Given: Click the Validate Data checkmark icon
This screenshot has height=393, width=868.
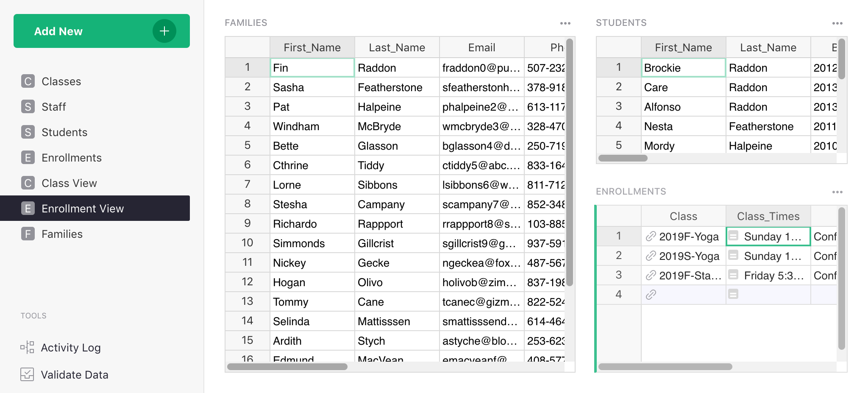Looking at the screenshot, I should click(x=27, y=374).
